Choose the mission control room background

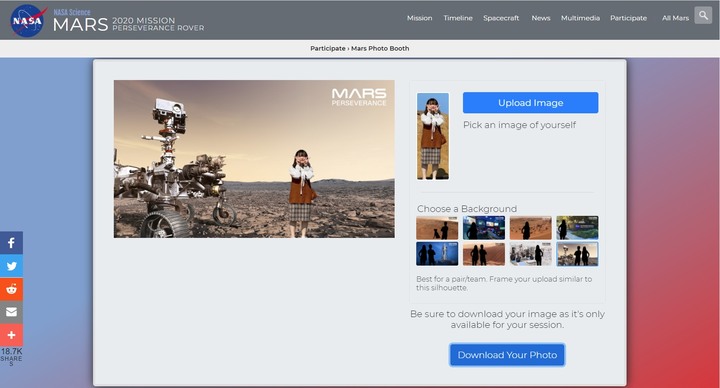click(484, 228)
